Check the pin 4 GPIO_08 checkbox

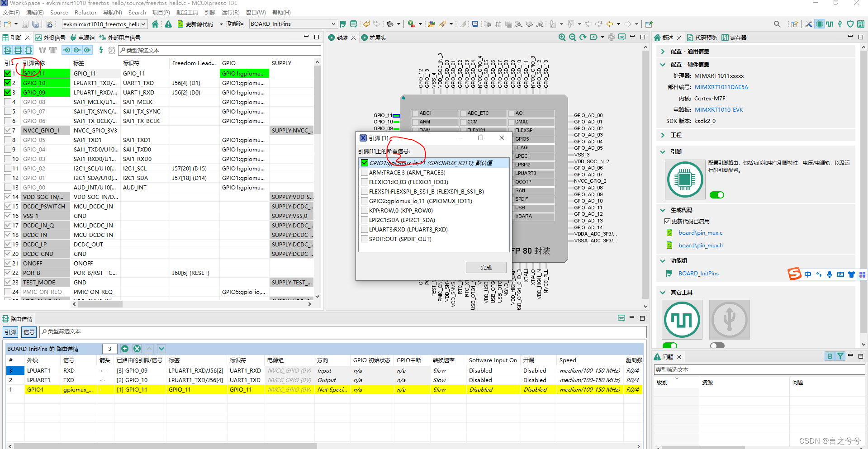click(x=8, y=102)
